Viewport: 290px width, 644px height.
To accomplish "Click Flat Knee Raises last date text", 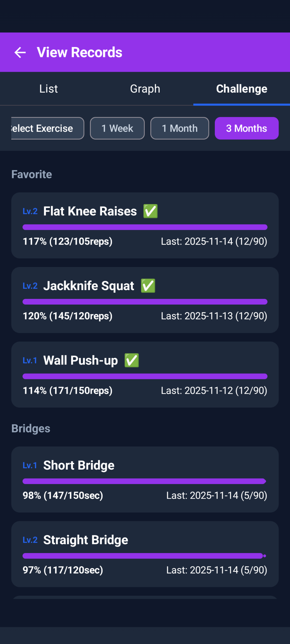I will pos(214,241).
